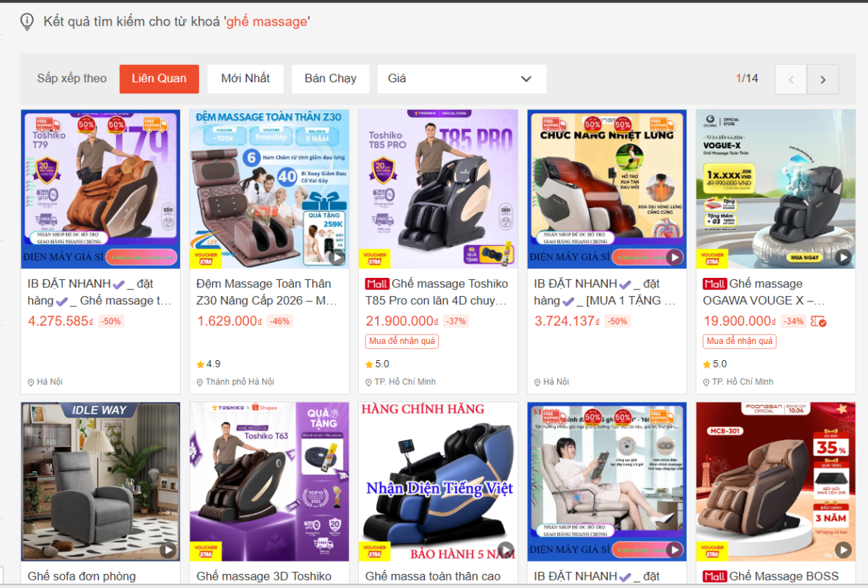Play video on IDLE WAY sofa thumbnail
868x588 pixels.
point(168,550)
